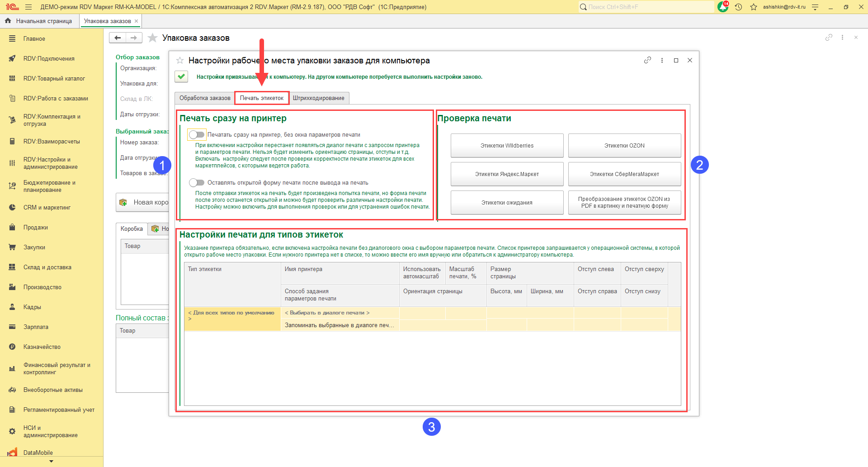Click the global search field
This screenshot has height=467, width=868.
pyautogui.click(x=646, y=7)
